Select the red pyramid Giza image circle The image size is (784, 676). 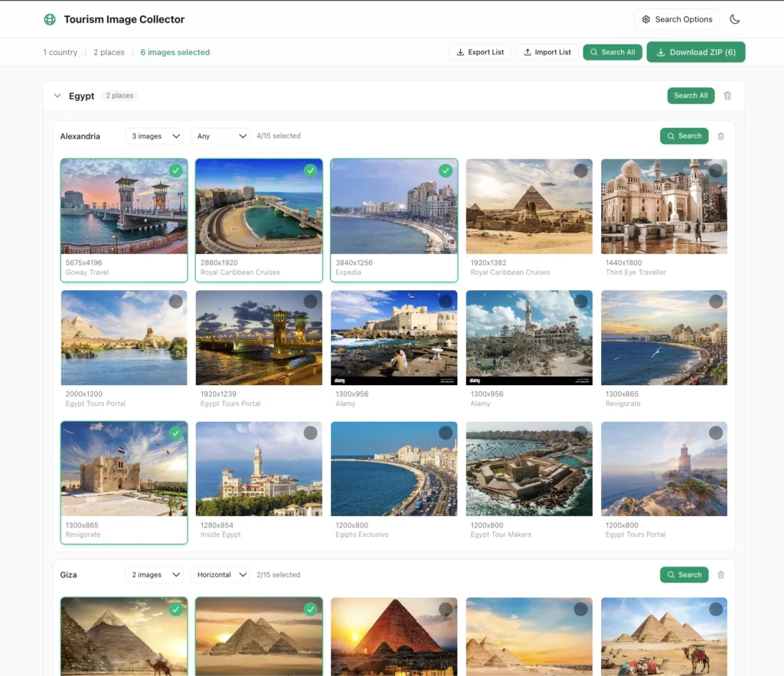(446, 609)
